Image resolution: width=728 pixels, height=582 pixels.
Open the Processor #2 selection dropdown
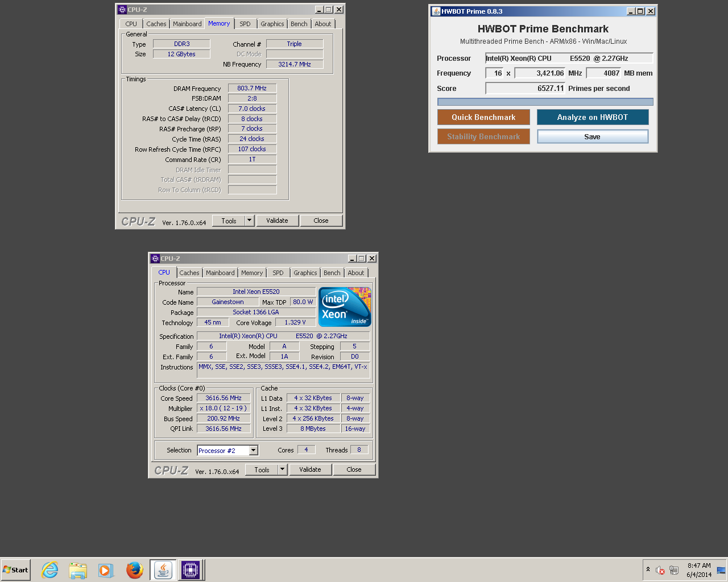click(254, 450)
